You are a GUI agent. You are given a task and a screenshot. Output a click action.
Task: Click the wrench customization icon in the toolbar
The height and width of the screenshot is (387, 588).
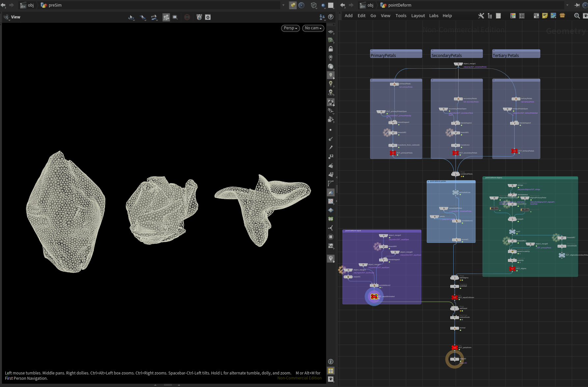click(481, 15)
